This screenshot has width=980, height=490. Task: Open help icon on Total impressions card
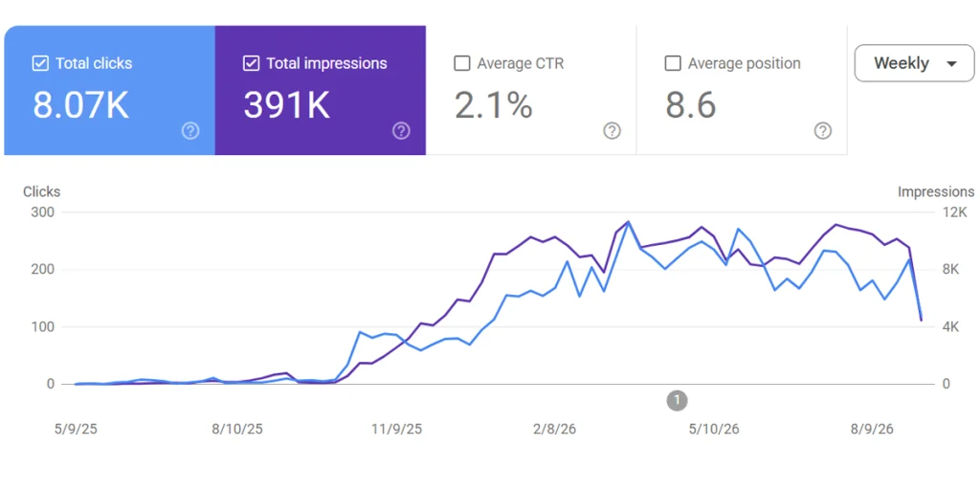point(401,130)
